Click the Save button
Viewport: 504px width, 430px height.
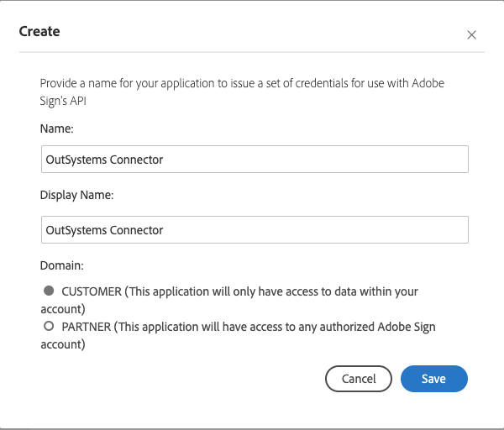(x=433, y=379)
